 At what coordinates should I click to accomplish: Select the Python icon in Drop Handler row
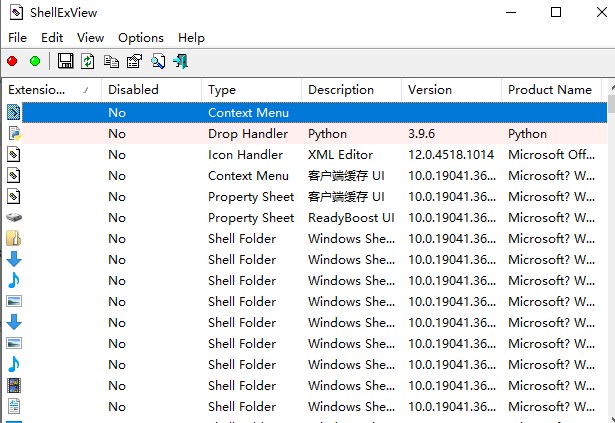point(14,134)
